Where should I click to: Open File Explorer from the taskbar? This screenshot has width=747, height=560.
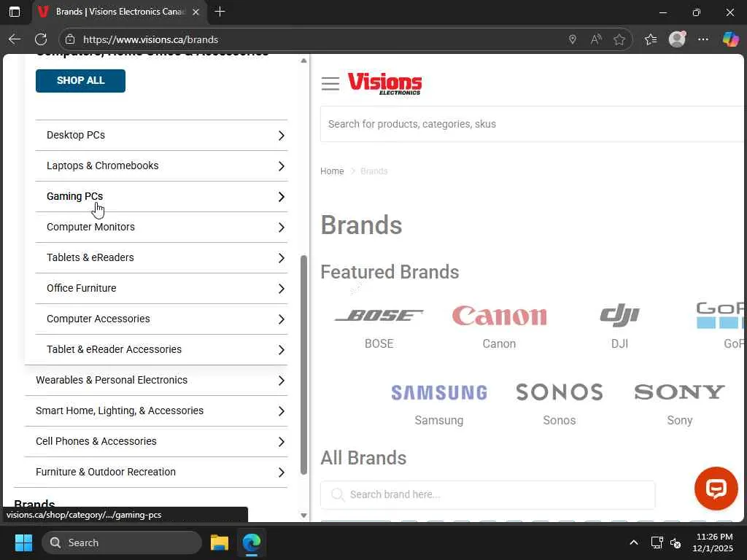coord(220,542)
